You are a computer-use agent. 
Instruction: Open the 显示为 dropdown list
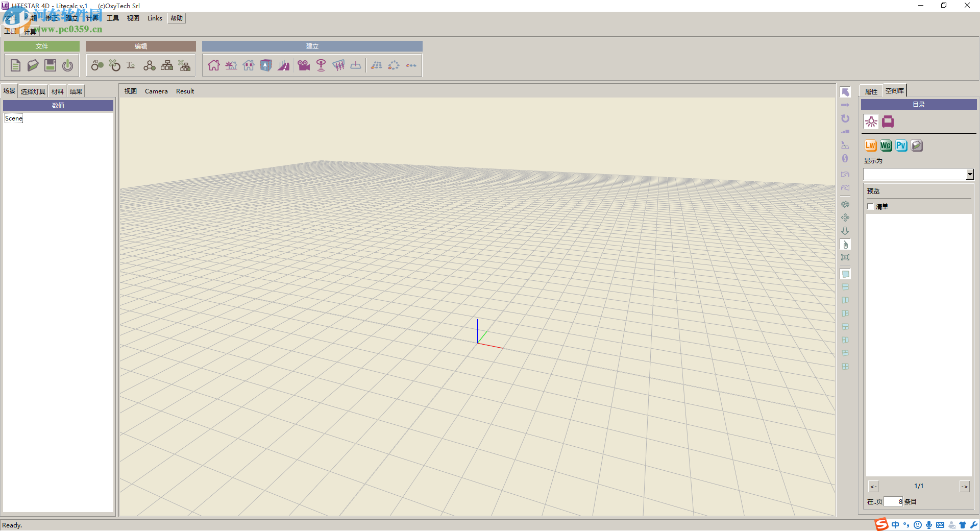tap(970, 175)
